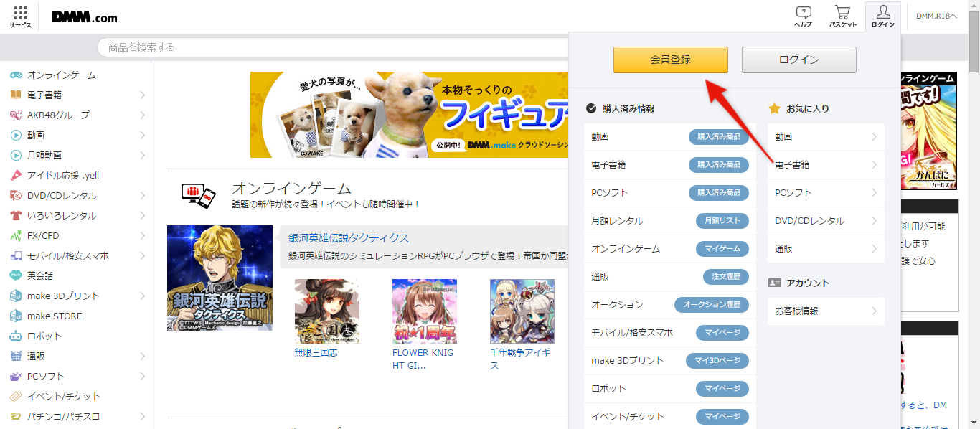
Task: Click the 月額動画 play icon in sidebar
Action: [x=15, y=155]
